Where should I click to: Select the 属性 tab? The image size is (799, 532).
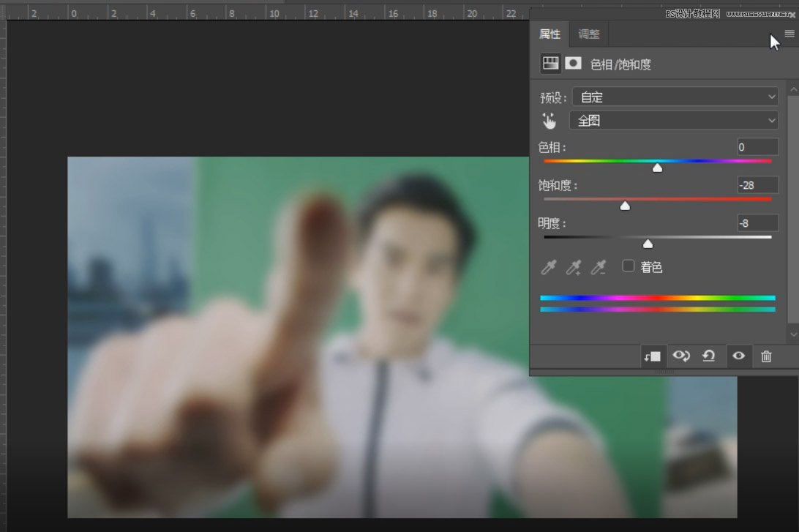pos(549,34)
